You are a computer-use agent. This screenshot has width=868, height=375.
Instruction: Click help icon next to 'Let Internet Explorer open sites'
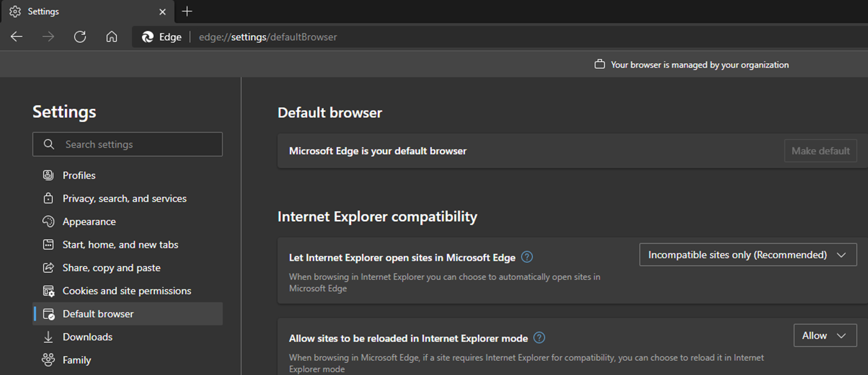tap(527, 257)
